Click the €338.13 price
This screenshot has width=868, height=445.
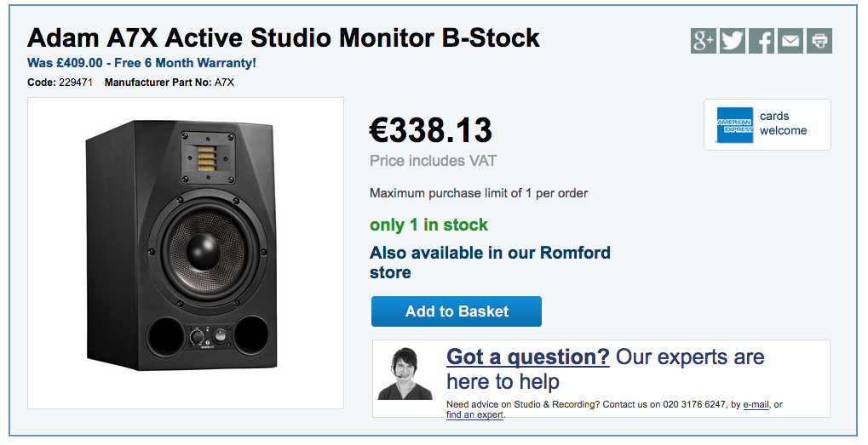coord(430,130)
